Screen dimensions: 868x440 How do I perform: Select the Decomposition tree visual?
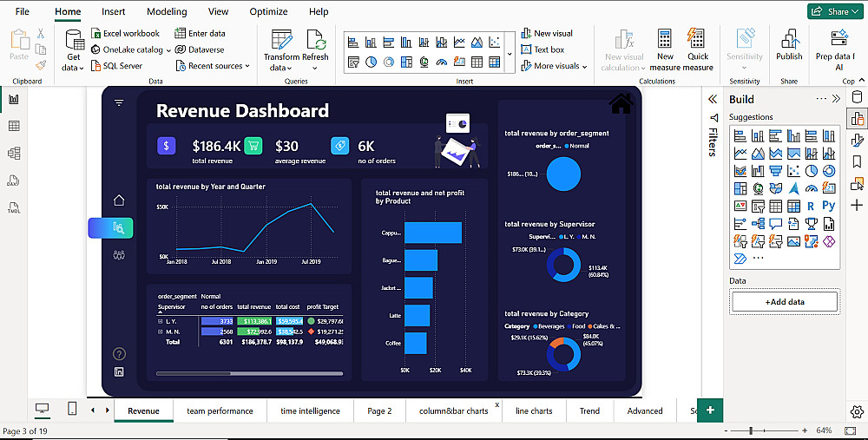[758, 224]
